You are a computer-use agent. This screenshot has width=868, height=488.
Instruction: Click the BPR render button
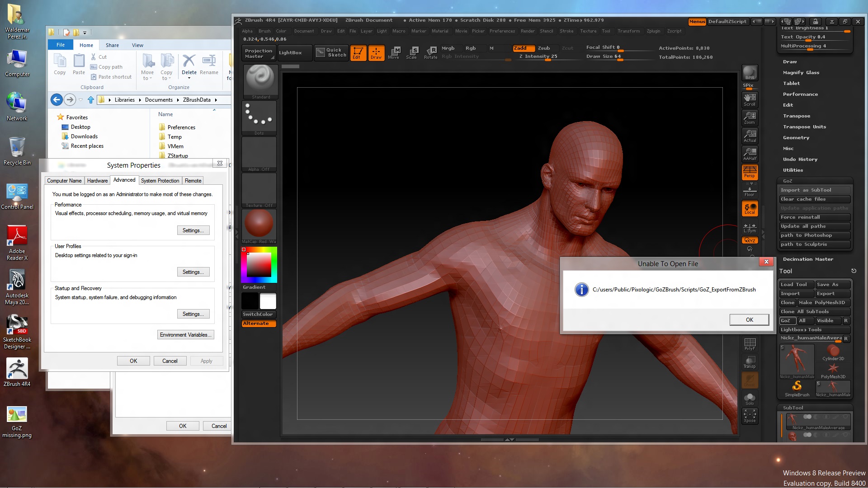[750, 73]
